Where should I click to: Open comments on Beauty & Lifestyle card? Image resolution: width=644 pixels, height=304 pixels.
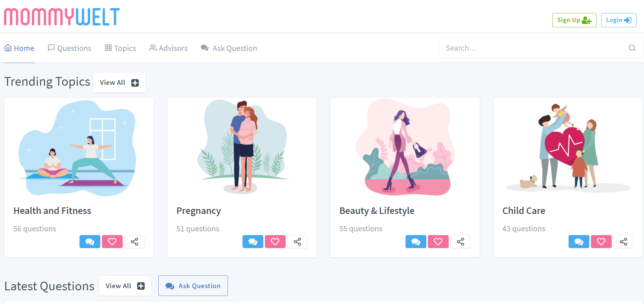(x=416, y=242)
